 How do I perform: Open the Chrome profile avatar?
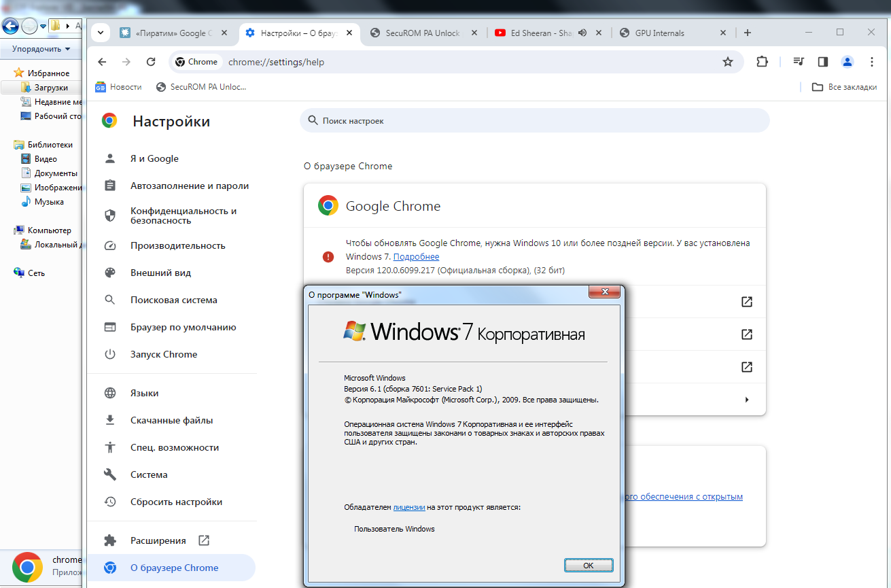(847, 62)
